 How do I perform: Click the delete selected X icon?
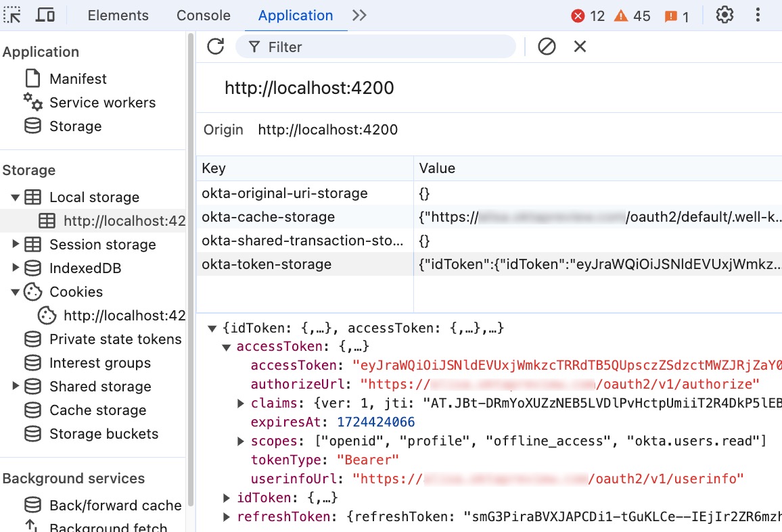(580, 47)
